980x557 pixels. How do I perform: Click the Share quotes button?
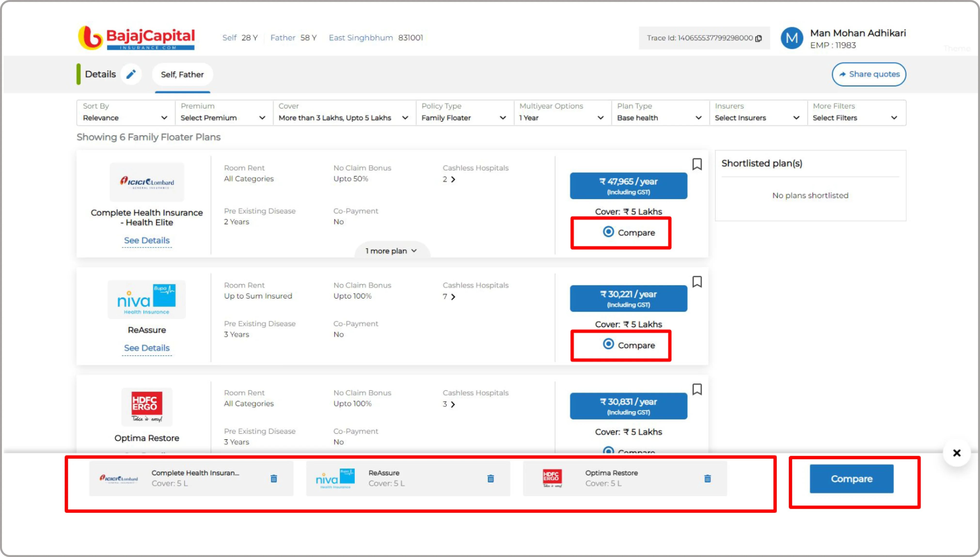tap(869, 74)
